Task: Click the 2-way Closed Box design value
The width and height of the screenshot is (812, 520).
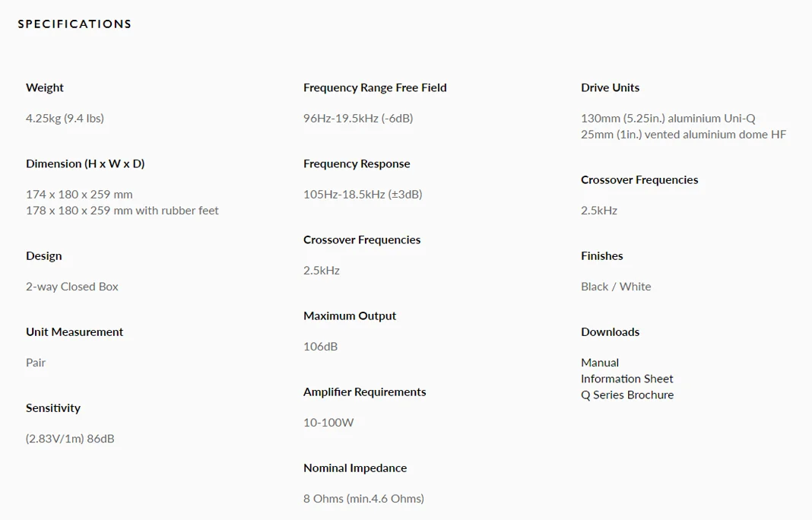Action: point(72,287)
